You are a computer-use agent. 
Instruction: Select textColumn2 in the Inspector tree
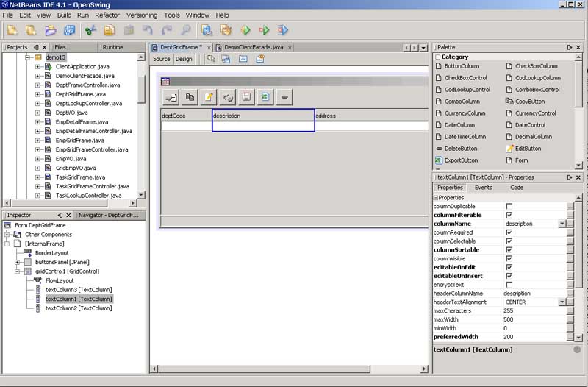click(78, 308)
